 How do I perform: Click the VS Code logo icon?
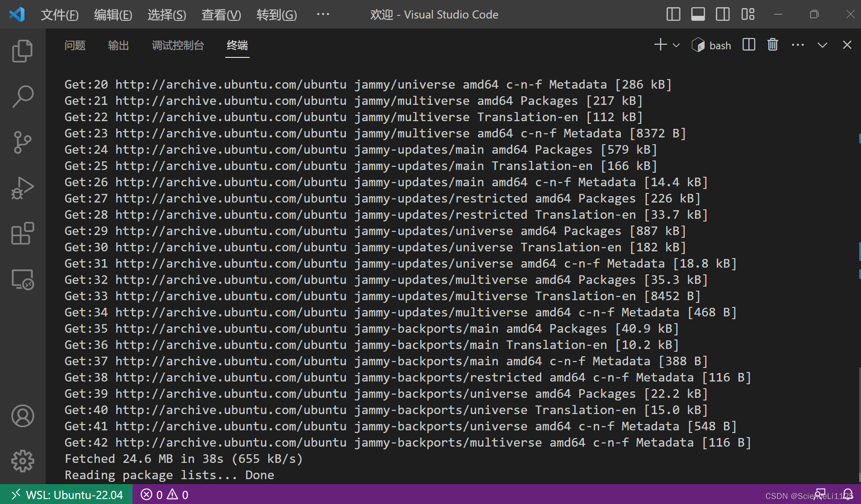[x=17, y=14]
